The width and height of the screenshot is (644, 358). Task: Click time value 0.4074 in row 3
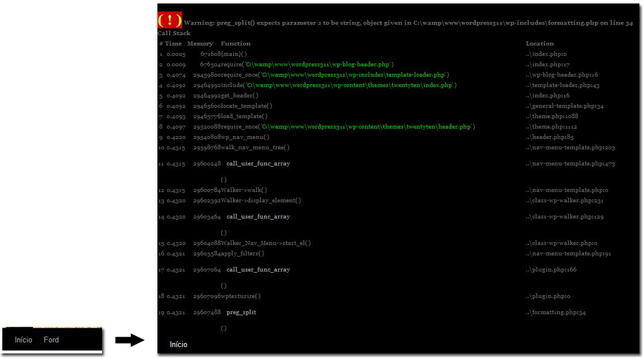[x=176, y=75]
